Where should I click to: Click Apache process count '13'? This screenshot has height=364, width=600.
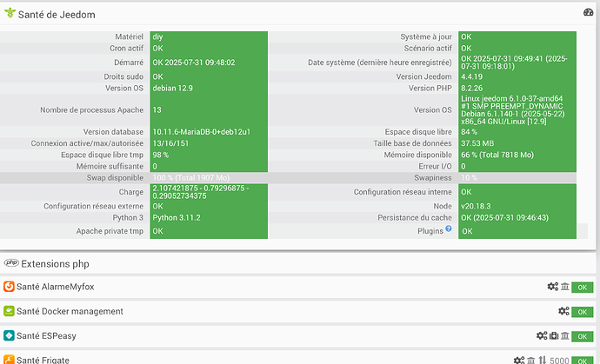pyautogui.click(x=157, y=109)
